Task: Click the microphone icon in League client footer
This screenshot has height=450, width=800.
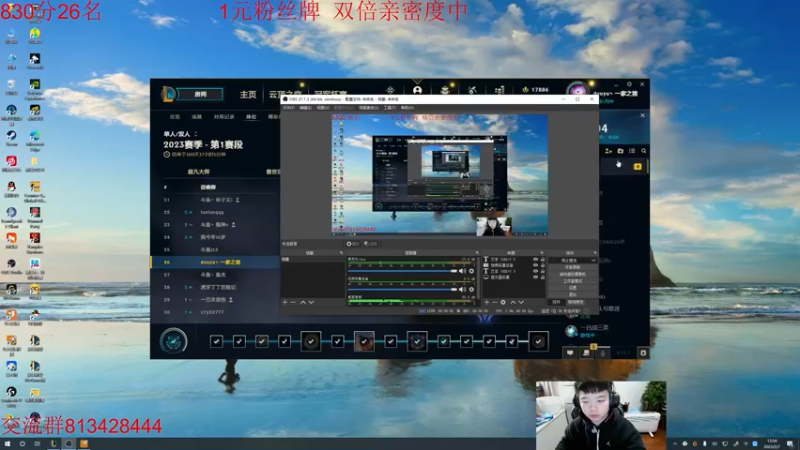Action: (x=603, y=353)
